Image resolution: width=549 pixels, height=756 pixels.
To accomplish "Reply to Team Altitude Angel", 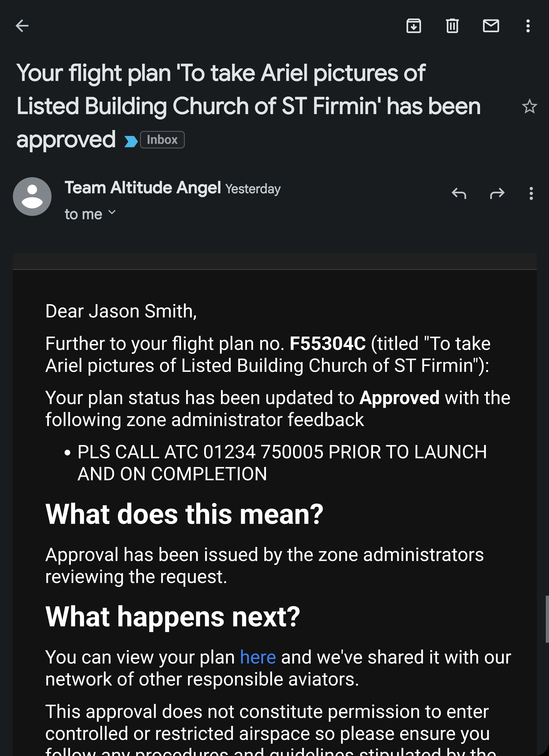I will pyautogui.click(x=459, y=193).
